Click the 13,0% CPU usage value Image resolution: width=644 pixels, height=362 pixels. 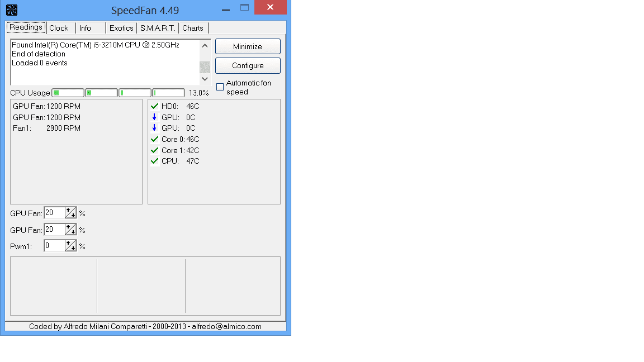tap(199, 93)
